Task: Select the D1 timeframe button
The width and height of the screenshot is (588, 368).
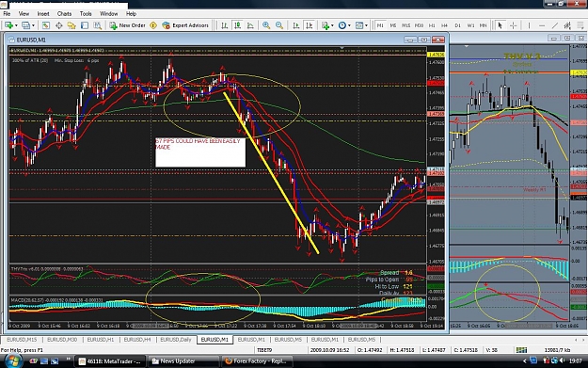Action: click(x=457, y=25)
